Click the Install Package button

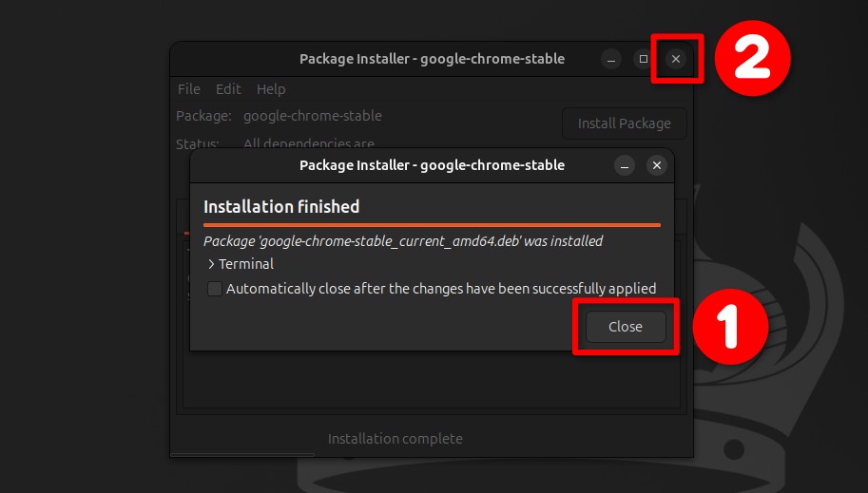tap(624, 123)
